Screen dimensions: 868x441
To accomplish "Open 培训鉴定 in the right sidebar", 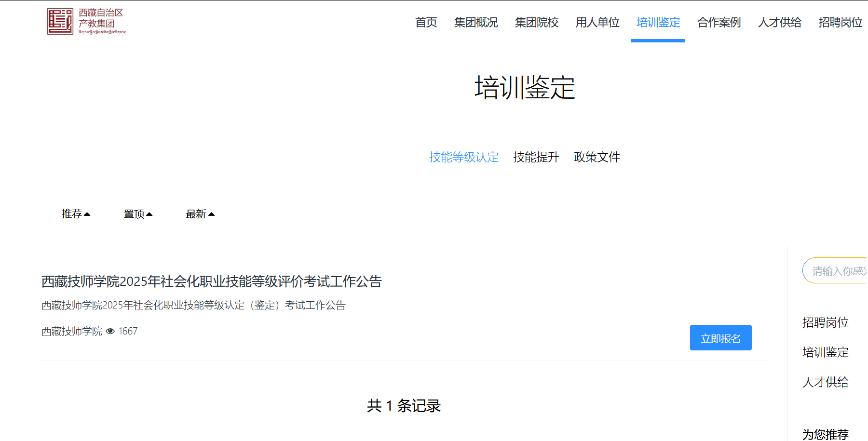I will (826, 352).
